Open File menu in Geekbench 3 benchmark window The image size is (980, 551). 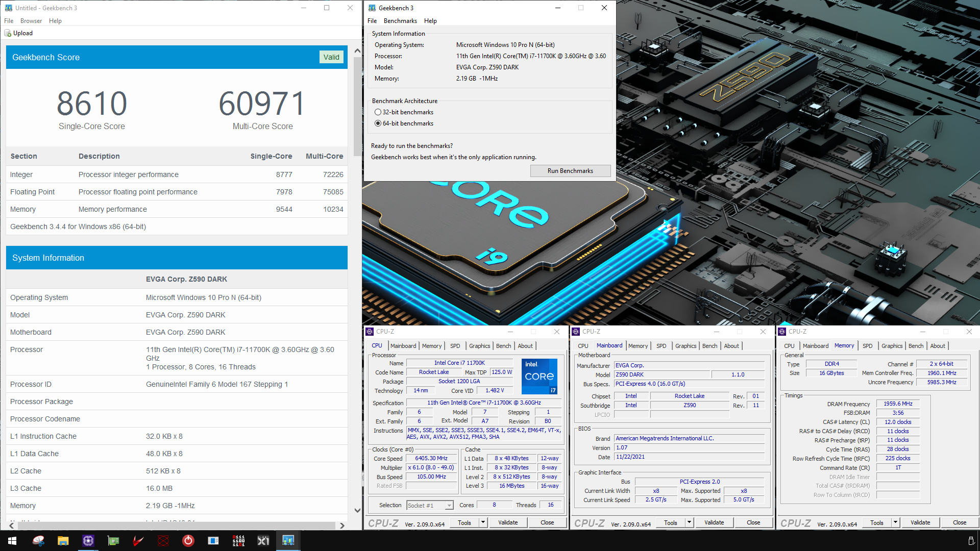[x=372, y=21]
